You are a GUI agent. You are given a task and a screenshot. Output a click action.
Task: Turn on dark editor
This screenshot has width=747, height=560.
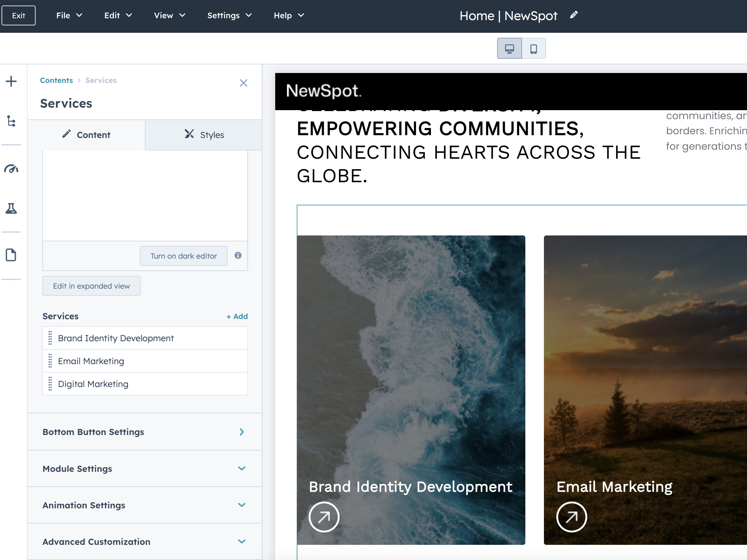(x=183, y=256)
